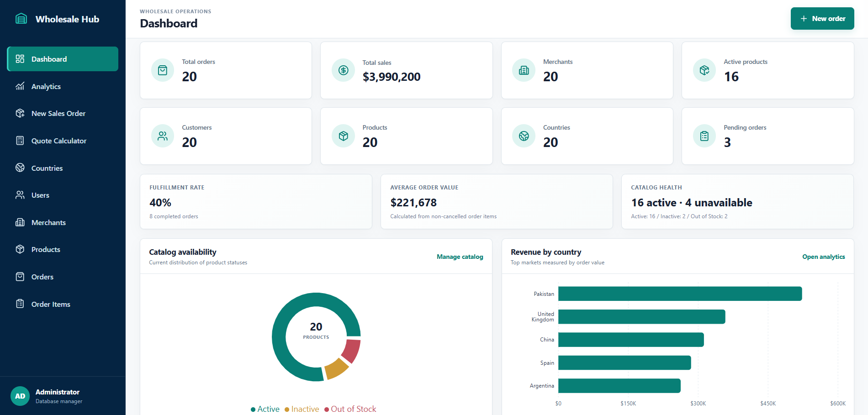Click the Dashboard grid icon in sidebar

[x=20, y=59]
